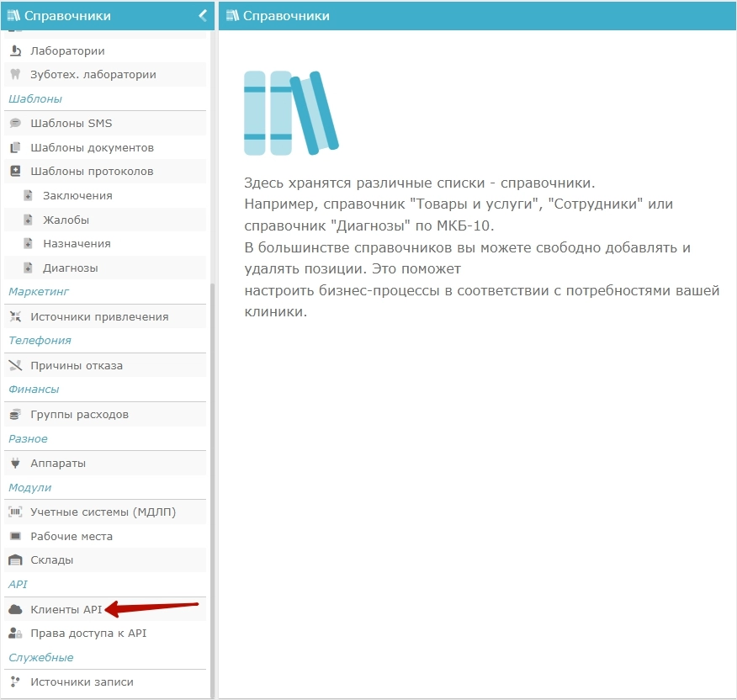Viewport: 737px width, 700px height.
Task: Click the Телефония section heading
Action: click(x=40, y=341)
